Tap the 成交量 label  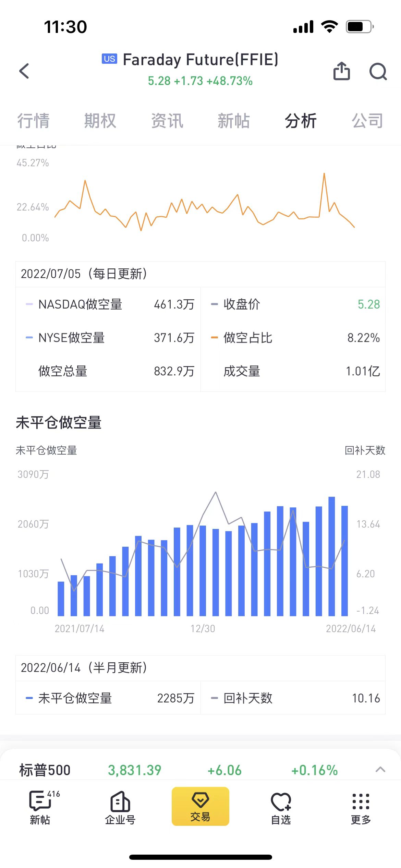[242, 371]
